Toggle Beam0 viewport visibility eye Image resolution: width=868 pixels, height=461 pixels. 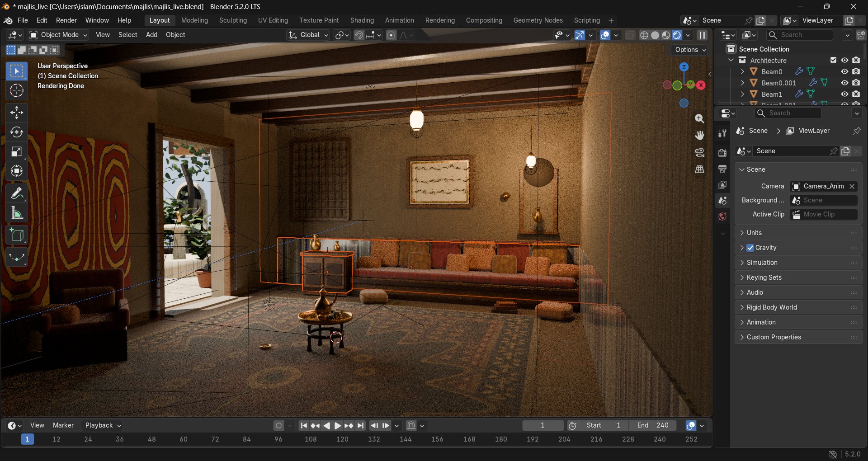[844, 71]
